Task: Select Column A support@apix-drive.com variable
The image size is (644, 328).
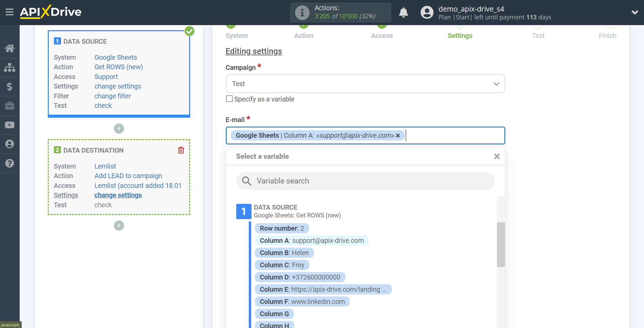Action: pos(311,240)
